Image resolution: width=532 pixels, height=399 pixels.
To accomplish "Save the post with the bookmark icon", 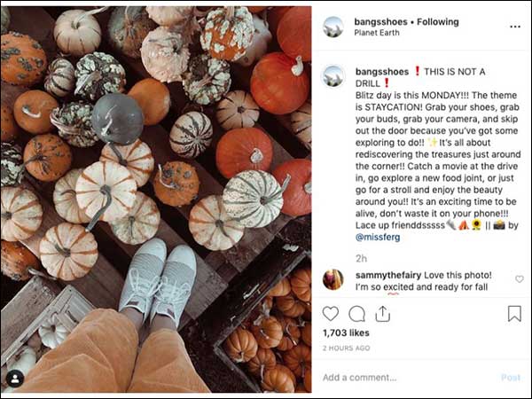I will point(513,314).
